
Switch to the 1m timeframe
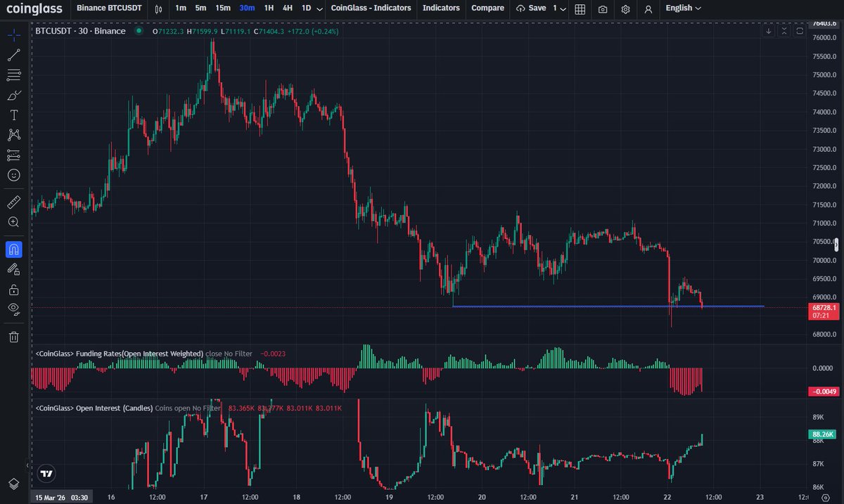coord(181,8)
